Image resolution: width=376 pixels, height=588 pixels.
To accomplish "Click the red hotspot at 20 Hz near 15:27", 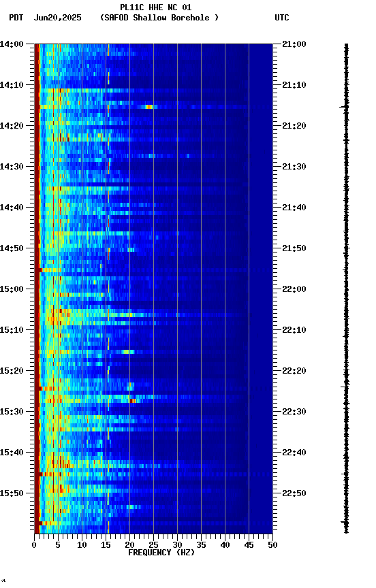I will click(x=132, y=400).
